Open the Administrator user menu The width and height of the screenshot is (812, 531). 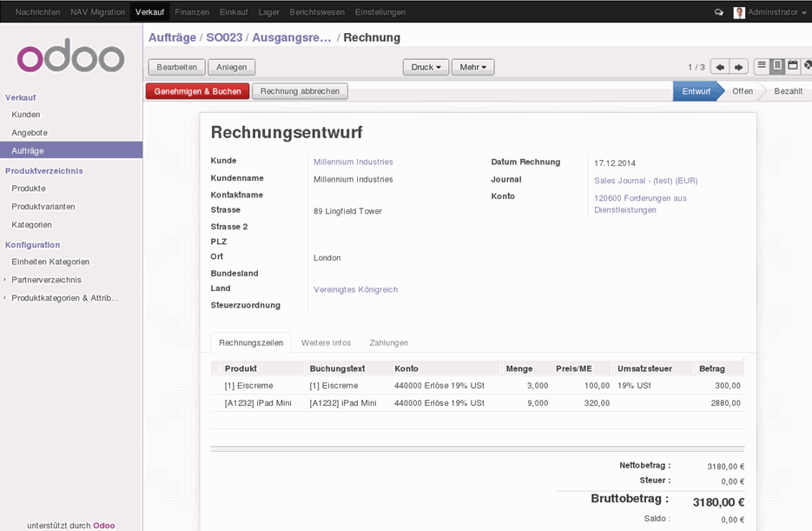771,12
